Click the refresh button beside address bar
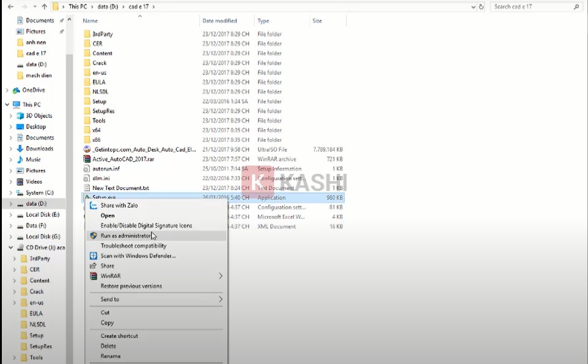This screenshot has height=364, width=588. click(482, 7)
